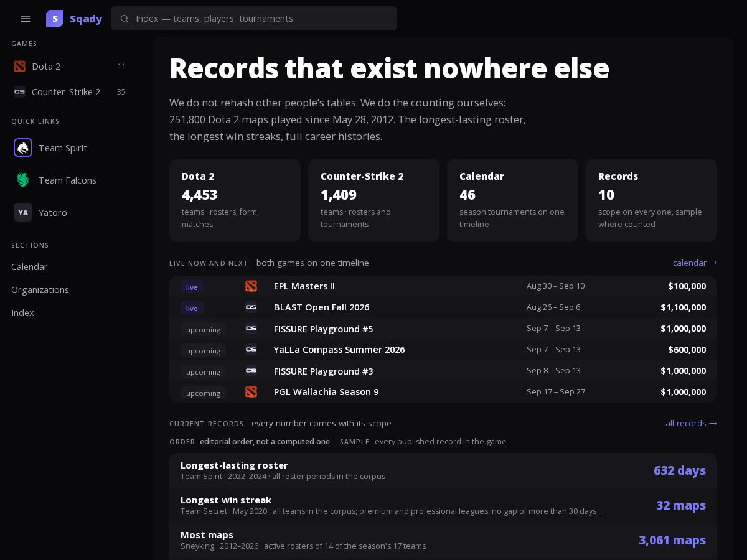
Task: Click 'Aug 30 – Sep 10' date
Action: [555, 286]
